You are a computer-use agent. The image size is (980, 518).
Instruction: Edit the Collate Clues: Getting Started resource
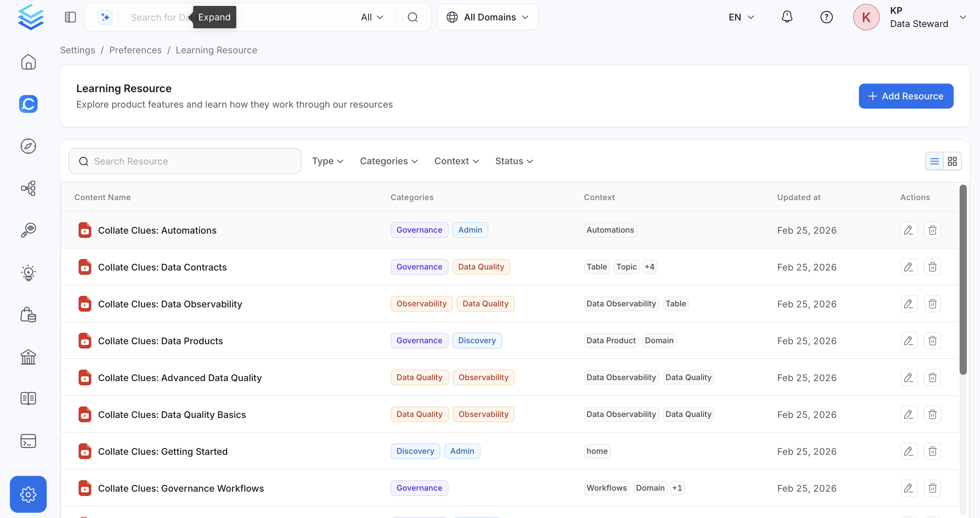(x=909, y=452)
